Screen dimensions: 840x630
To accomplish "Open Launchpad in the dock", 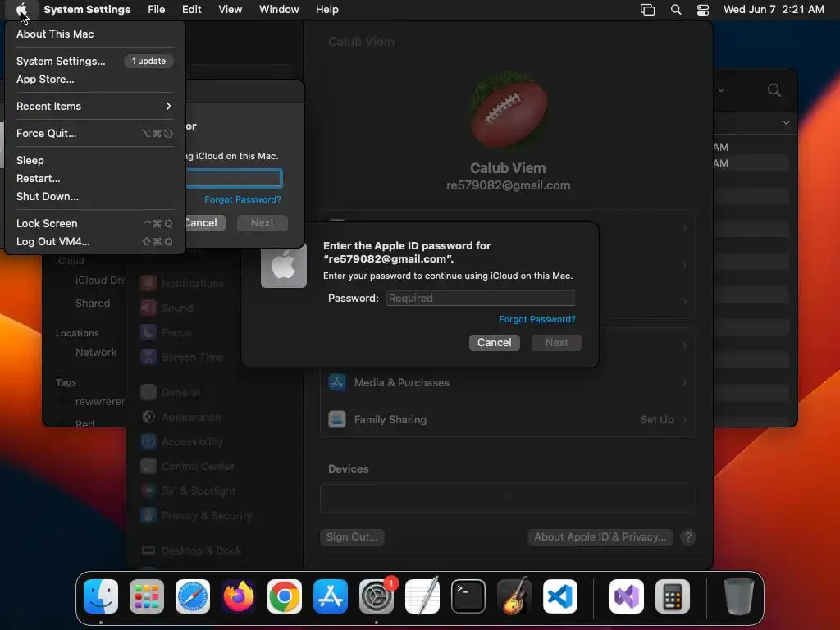I will click(147, 596).
